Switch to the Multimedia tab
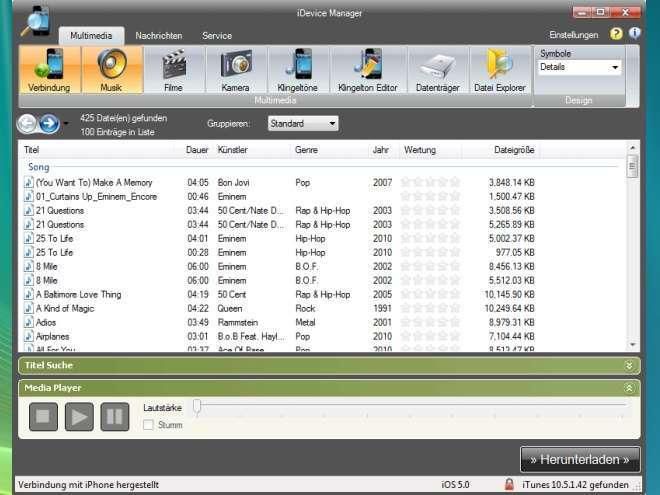Screen dimensions: 660x495 [91, 36]
